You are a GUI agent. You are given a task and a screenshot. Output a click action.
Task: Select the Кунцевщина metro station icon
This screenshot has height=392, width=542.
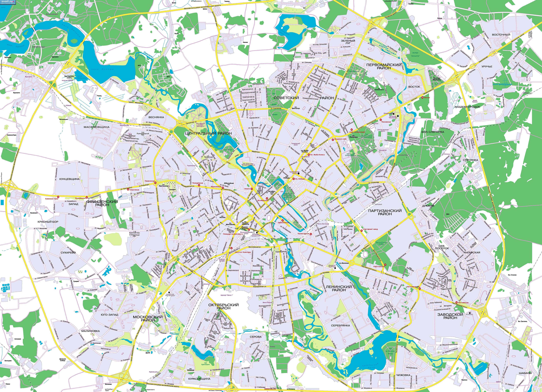[87, 197]
